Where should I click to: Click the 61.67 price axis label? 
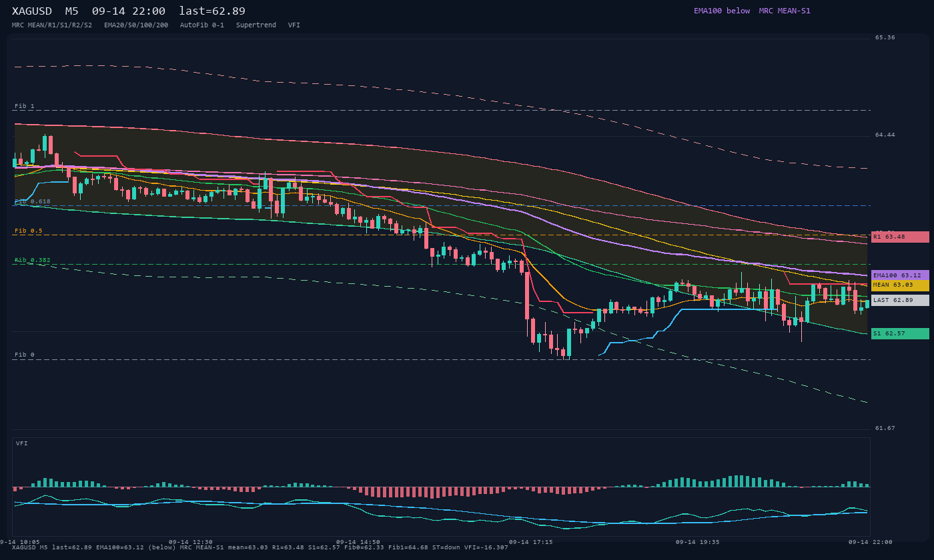[885, 428]
